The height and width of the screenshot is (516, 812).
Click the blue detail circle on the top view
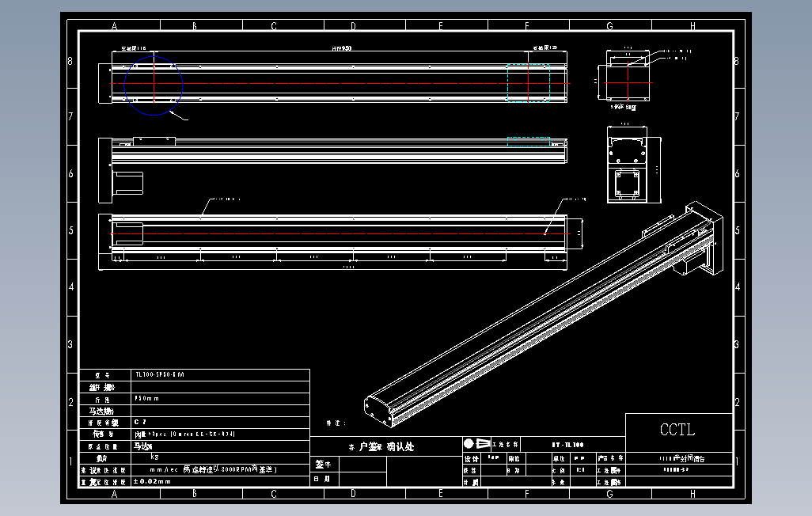[x=154, y=85]
